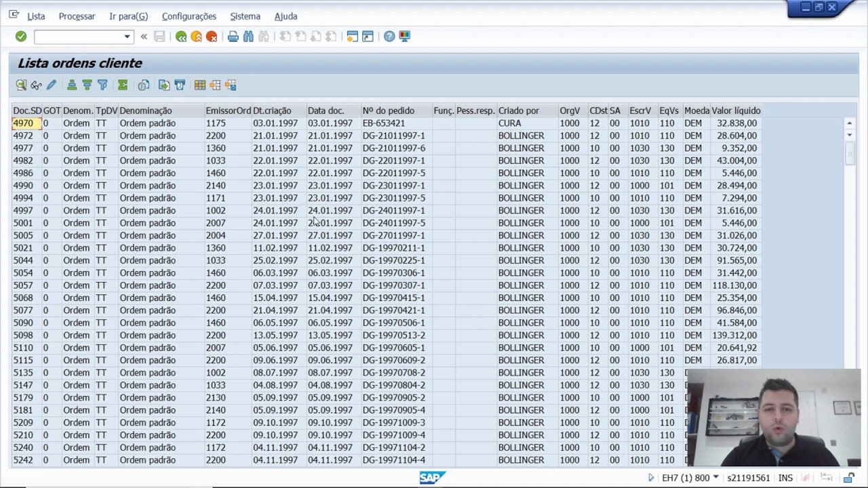Click the Save layout icon

pyautogui.click(x=231, y=85)
